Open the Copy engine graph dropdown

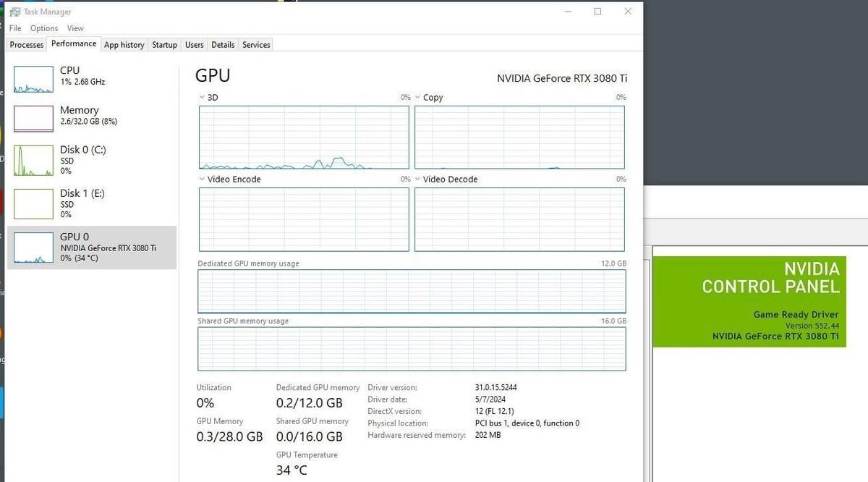(x=418, y=97)
